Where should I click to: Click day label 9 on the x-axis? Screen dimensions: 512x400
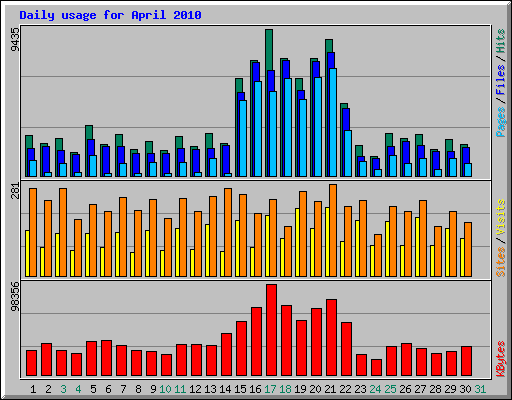[x=153, y=389]
